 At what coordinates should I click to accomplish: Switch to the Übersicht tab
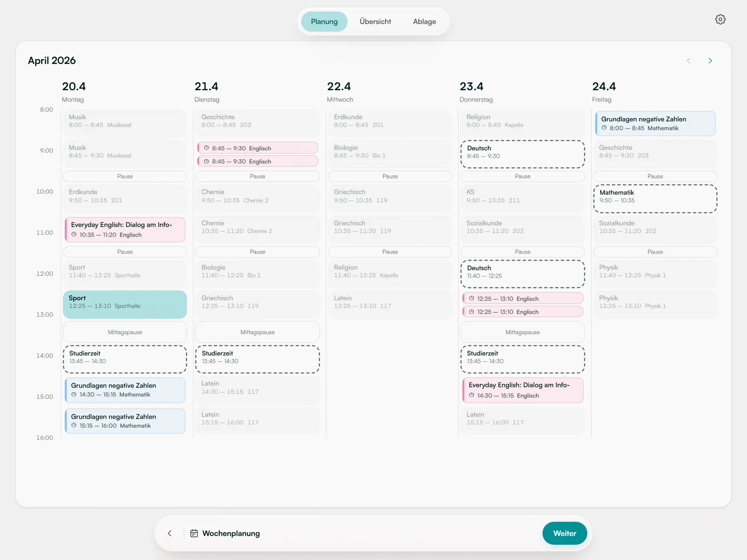coord(375,22)
